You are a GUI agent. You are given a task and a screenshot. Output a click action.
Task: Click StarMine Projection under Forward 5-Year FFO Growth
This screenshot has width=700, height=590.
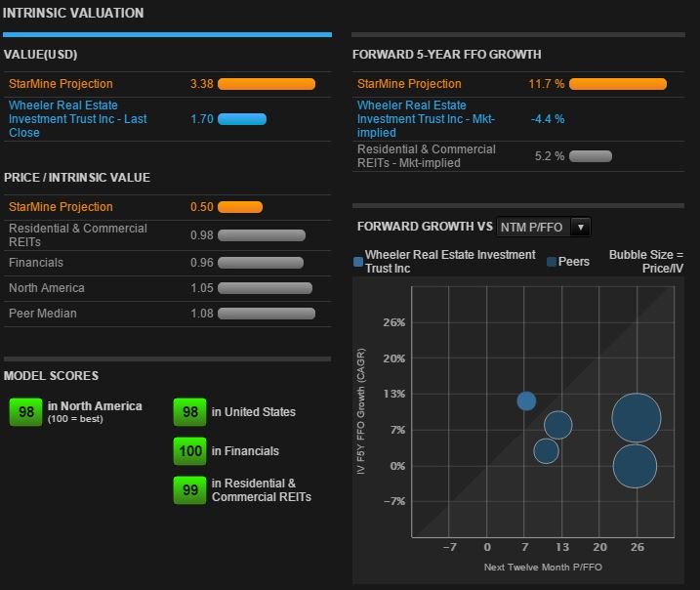point(409,84)
